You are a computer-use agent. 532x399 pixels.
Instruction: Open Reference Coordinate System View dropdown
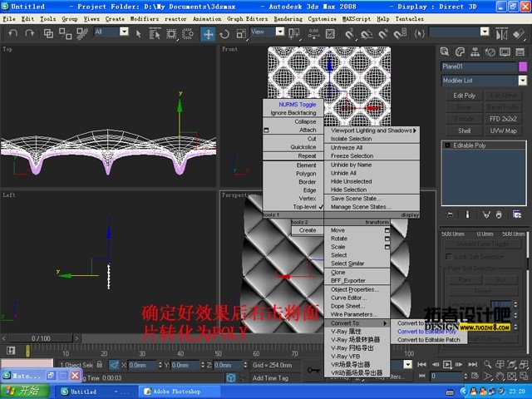coord(280,32)
